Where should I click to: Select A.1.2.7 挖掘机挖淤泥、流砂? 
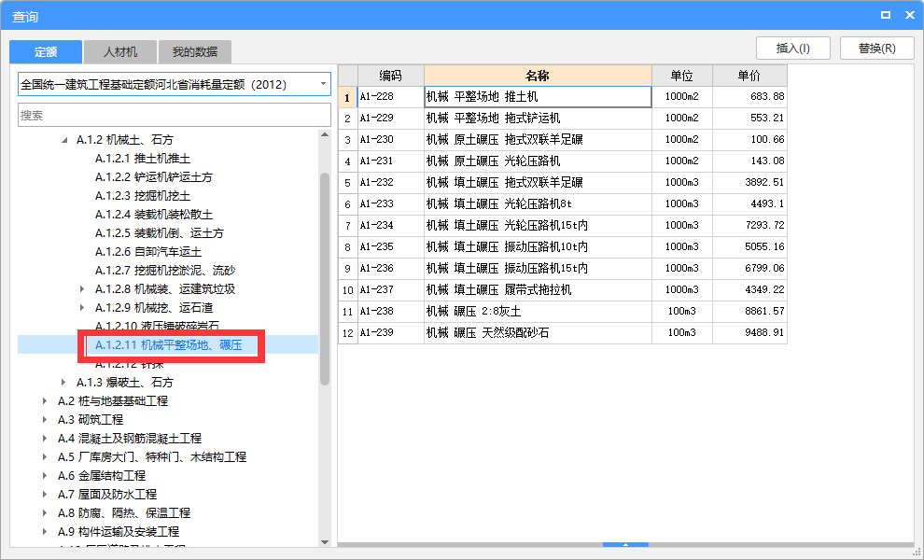tap(165, 271)
